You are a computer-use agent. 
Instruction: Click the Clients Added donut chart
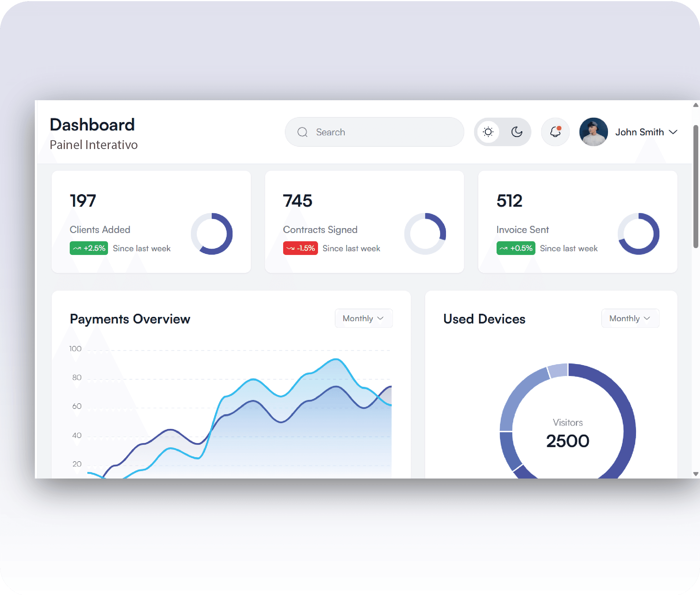click(212, 234)
